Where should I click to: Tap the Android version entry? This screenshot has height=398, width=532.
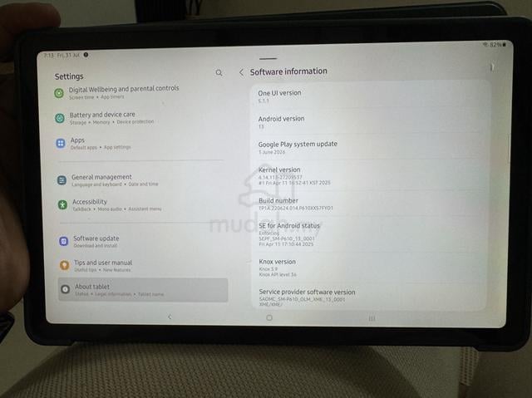(370, 122)
